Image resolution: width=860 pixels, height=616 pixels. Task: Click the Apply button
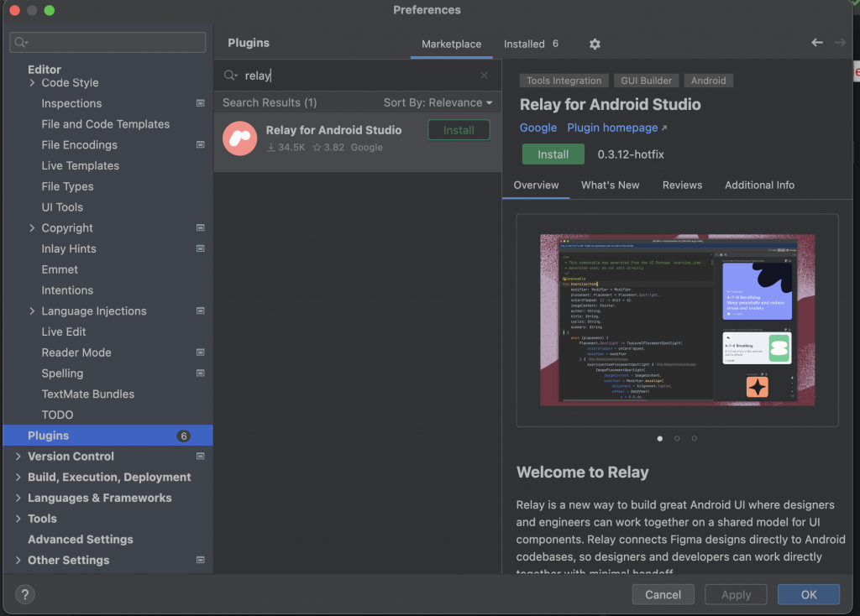[x=736, y=595]
